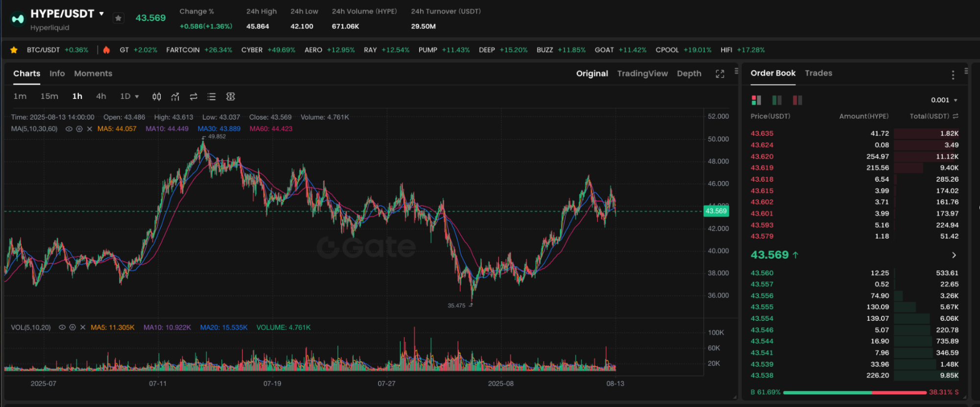This screenshot has width=980, height=407.
Task: Select the 15m timeframe
Action: [x=49, y=96]
